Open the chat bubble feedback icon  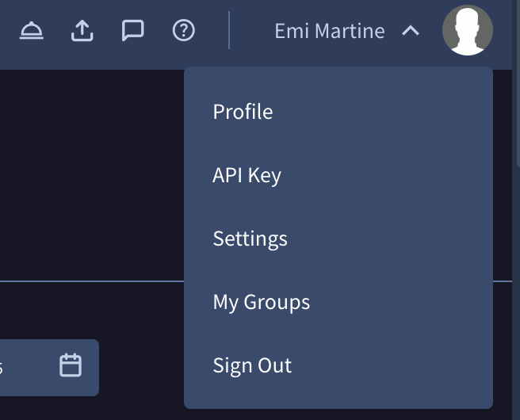(x=132, y=31)
